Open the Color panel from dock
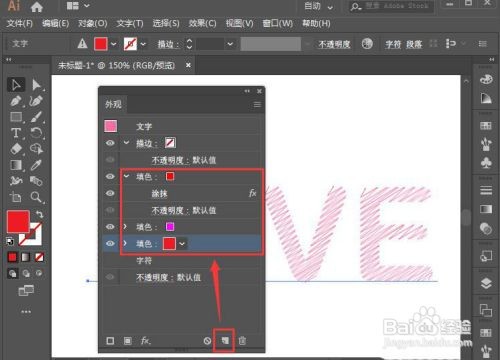The height and width of the screenshot is (360, 500). (486, 79)
